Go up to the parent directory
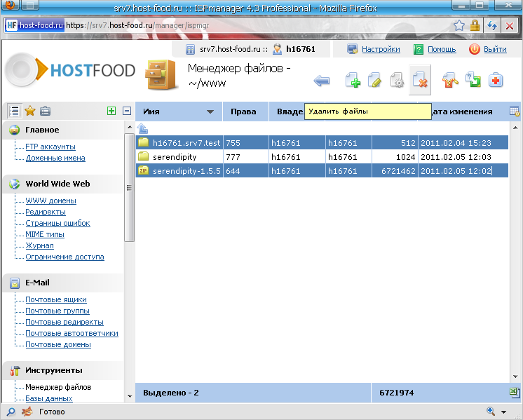 pos(143,128)
